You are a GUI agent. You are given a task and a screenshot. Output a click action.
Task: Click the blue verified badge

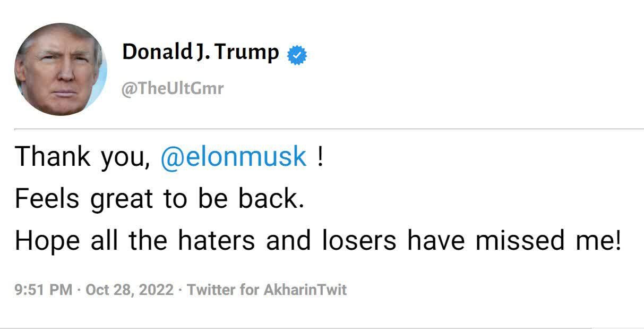(x=297, y=55)
